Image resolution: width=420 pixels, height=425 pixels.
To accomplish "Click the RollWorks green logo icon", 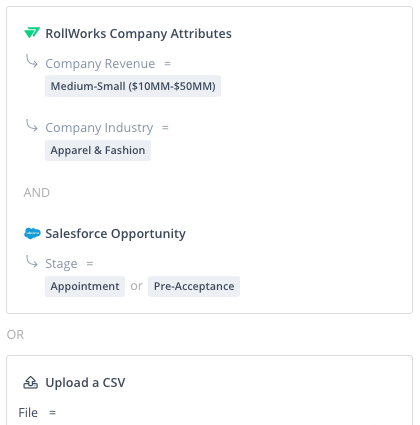I will click(x=32, y=33).
